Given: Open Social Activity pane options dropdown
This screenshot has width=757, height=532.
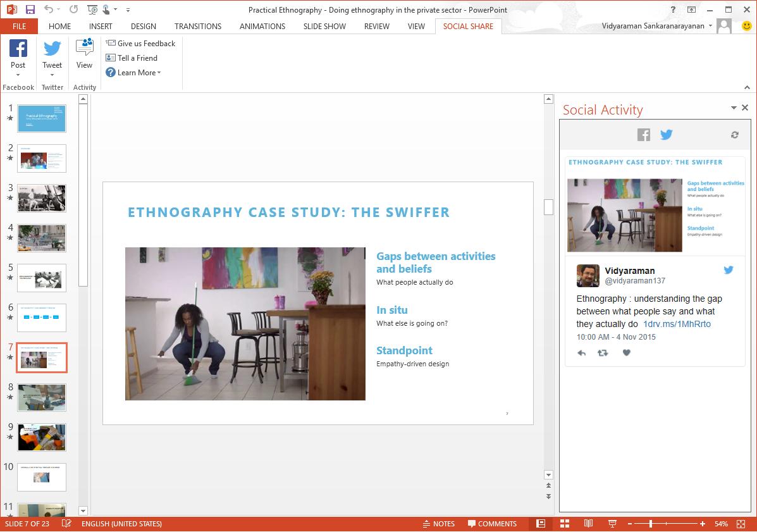Looking at the screenshot, I should [734, 108].
